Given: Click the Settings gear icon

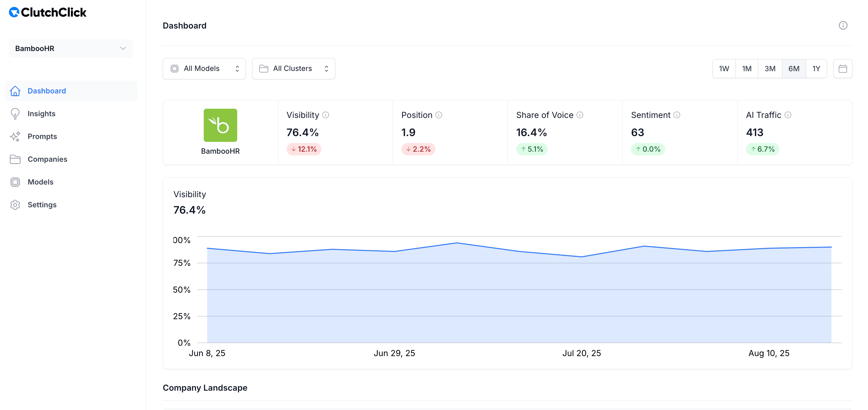Looking at the screenshot, I should [15, 205].
